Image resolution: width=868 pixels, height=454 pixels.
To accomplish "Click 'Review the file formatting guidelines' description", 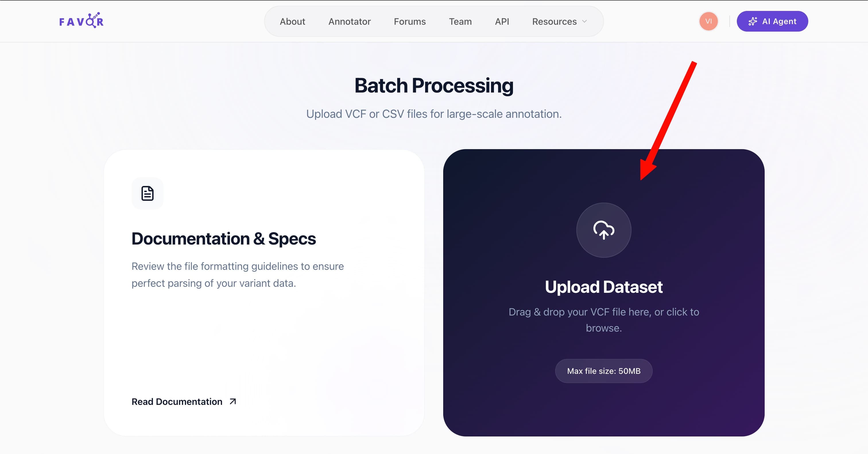I will [x=238, y=275].
